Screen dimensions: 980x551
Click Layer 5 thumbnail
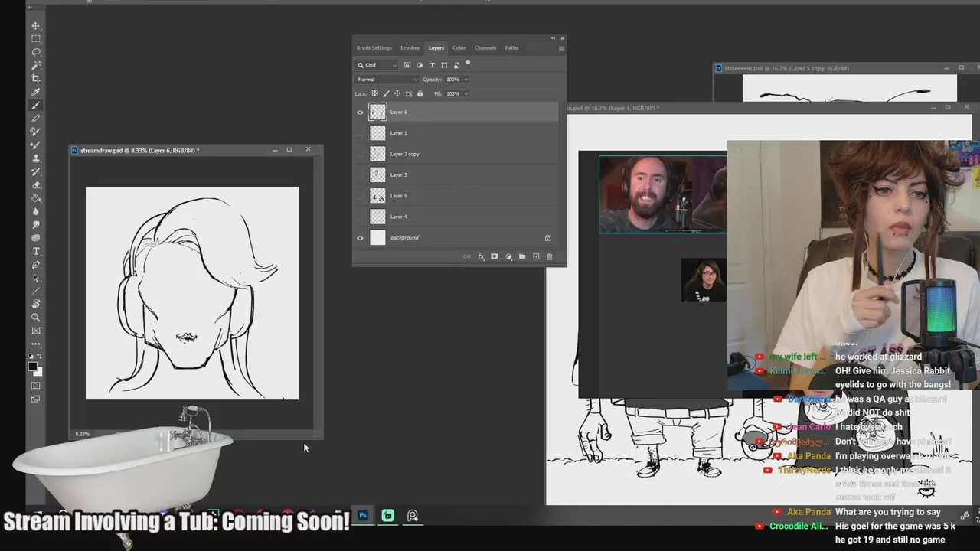point(377,196)
